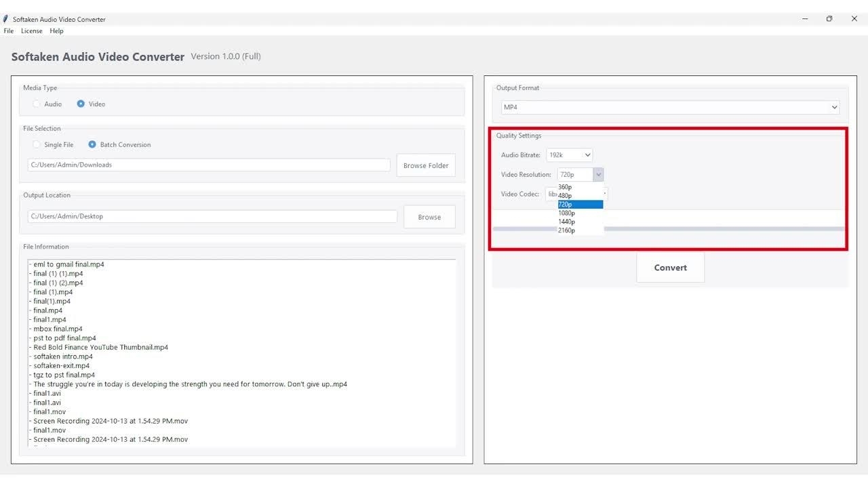
Task: Select 'final1.mp4' in file list
Action: [50, 319]
